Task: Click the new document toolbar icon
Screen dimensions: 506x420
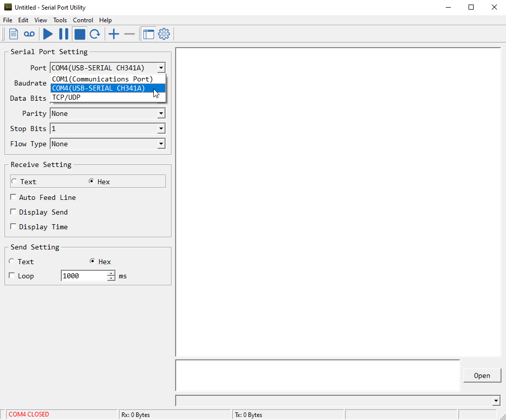Action: pyautogui.click(x=14, y=34)
